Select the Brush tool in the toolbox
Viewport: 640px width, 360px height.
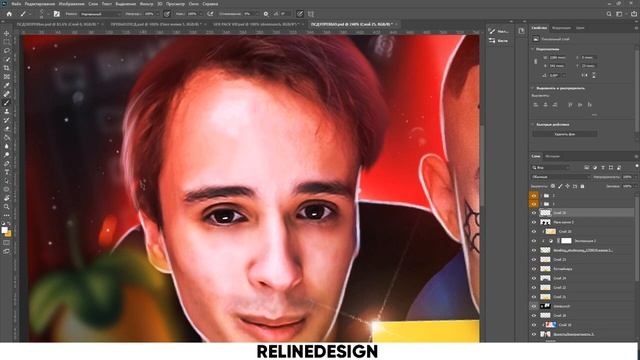7,102
